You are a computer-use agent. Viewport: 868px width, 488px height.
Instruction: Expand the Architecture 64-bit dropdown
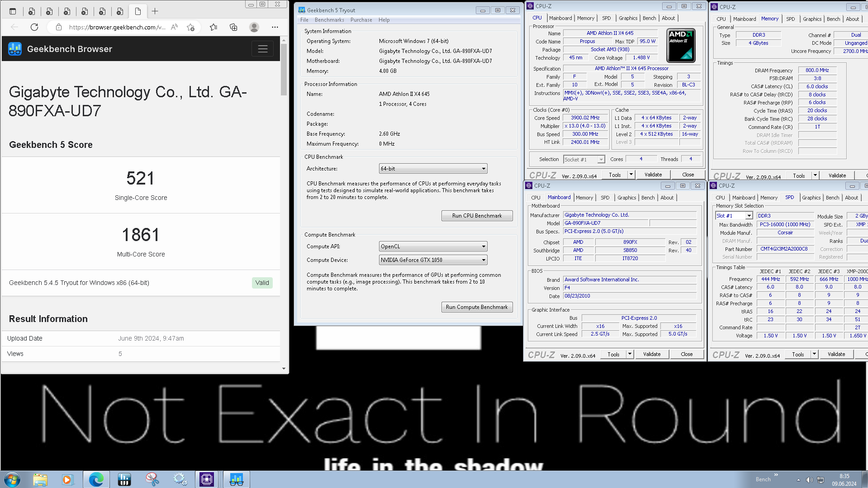433,169
